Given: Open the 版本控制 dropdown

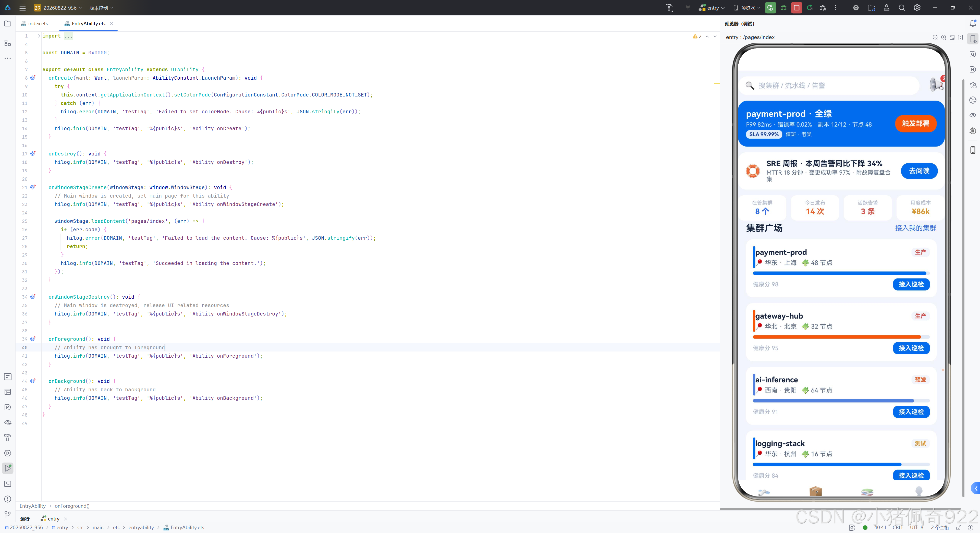Looking at the screenshot, I should click(x=101, y=8).
